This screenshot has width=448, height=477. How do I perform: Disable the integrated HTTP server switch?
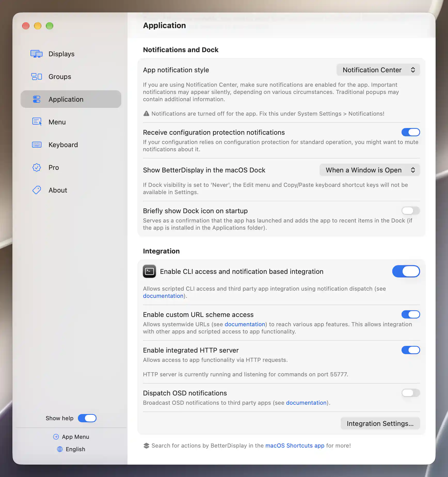[411, 350]
